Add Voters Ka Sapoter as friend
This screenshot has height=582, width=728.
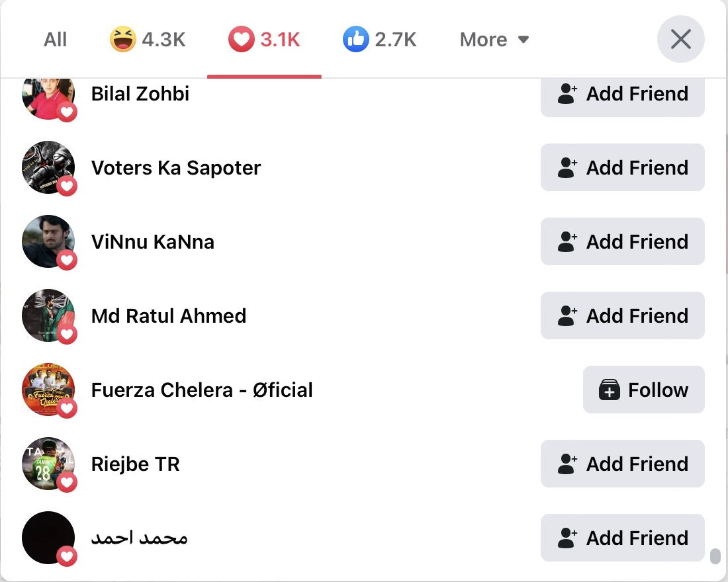(623, 167)
